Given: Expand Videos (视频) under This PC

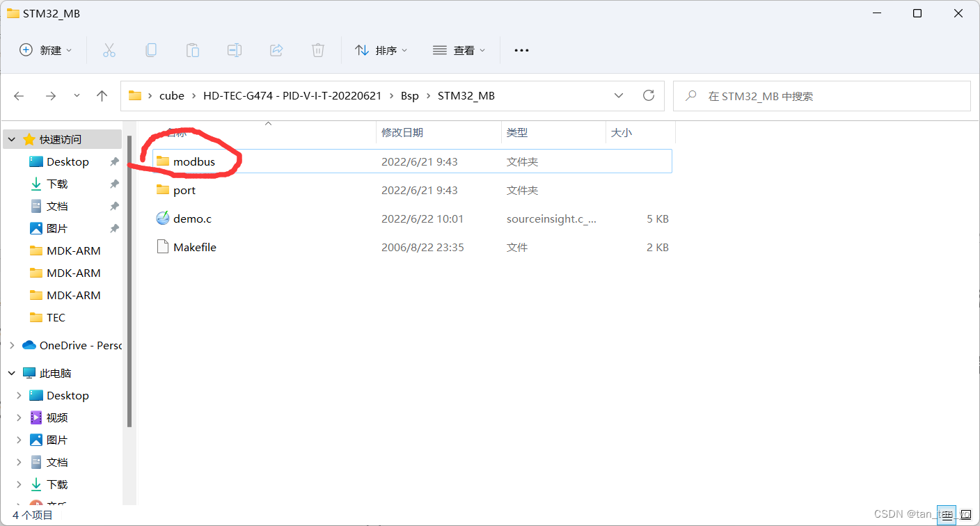Looking at the screenshot, I should (19, 417).
